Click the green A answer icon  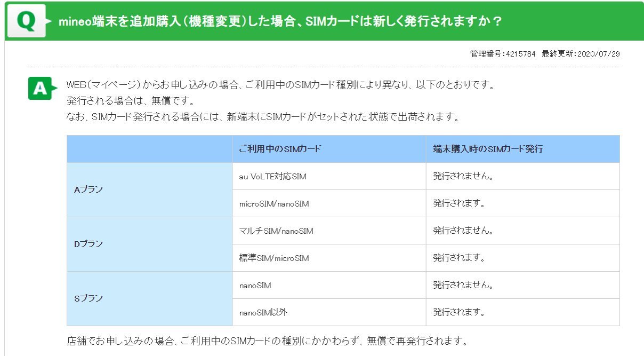(42, 89)
